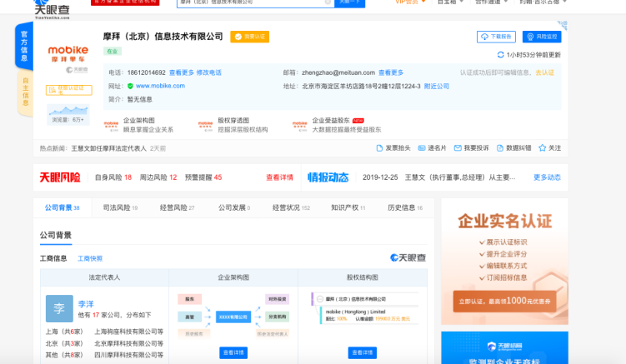The image size is (626, 364).
Task: Open 风险监控 risk monitoring
Action: click(x=542, y=37)
